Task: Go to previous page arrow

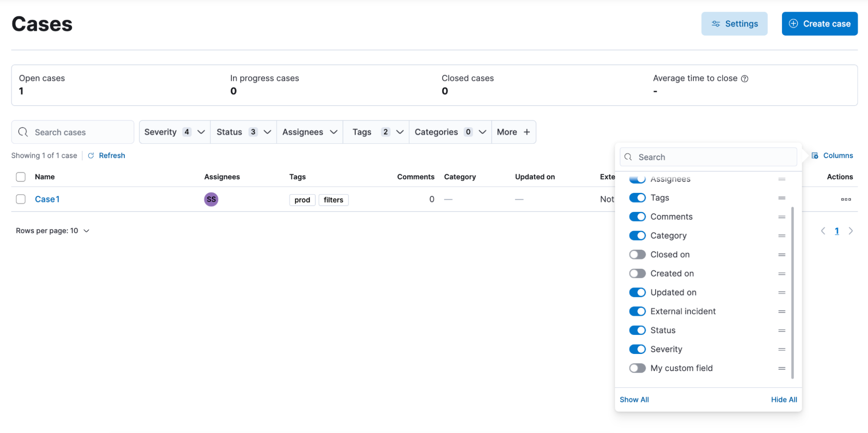Action: [823, 231]
